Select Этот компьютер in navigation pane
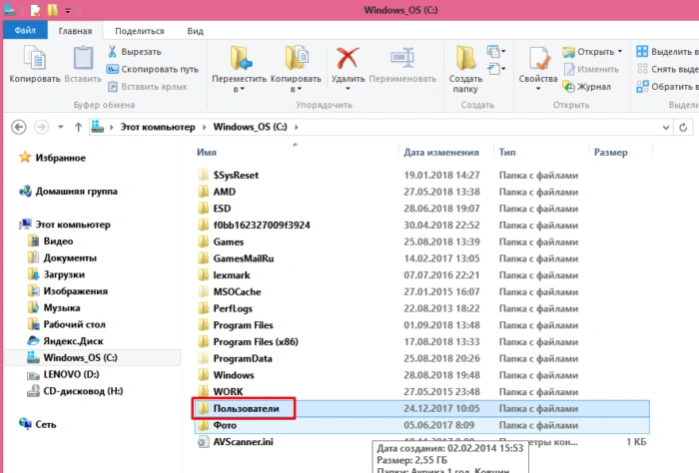 [x=65, y=224]
